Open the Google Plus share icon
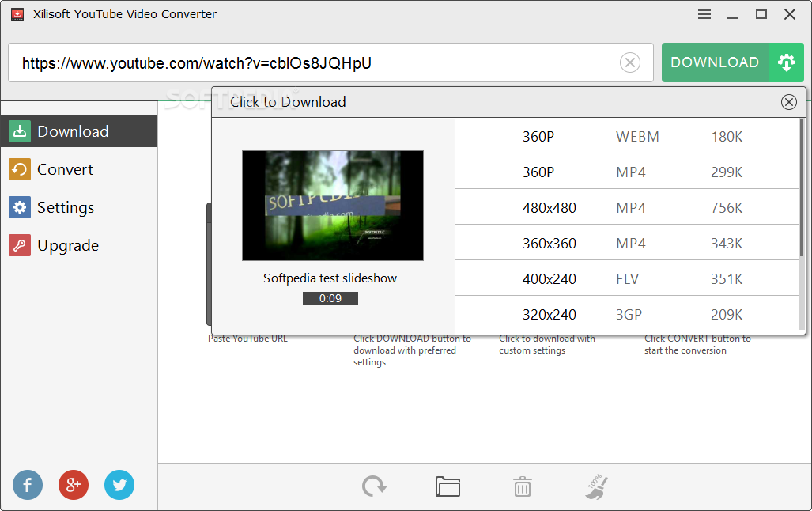Viewport: 812px width, 511px height. pos(74,485)
